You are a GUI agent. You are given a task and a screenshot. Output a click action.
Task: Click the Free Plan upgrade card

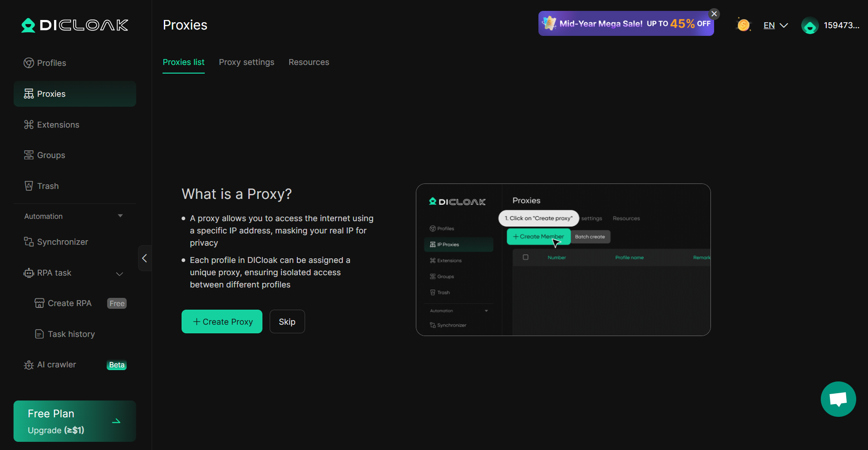coord(75,421)
